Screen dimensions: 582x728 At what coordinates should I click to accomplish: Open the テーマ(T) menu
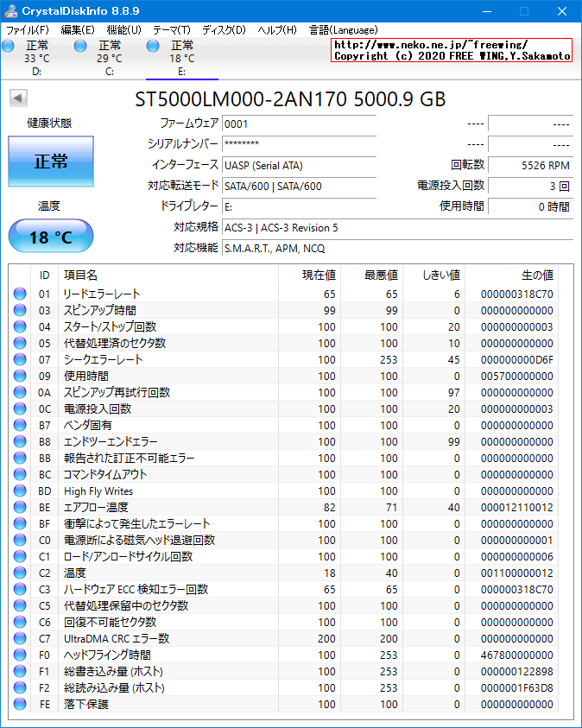click(x=172, y=30)
